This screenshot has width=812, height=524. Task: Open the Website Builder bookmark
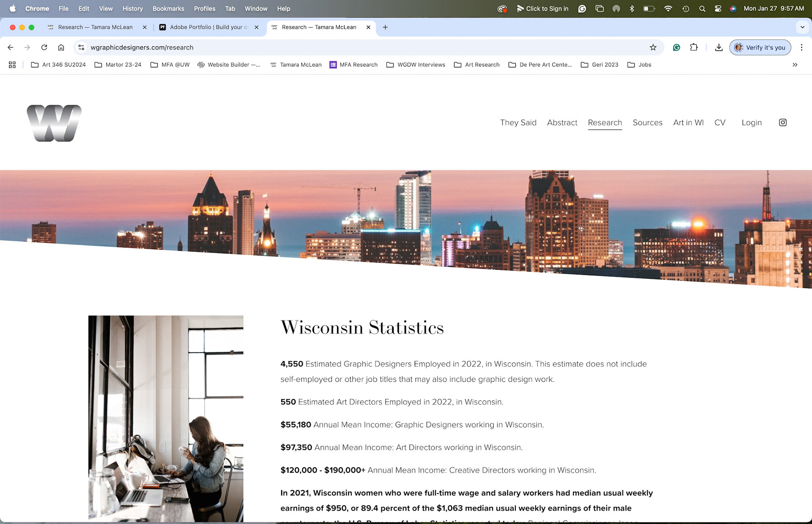(229, 65)
